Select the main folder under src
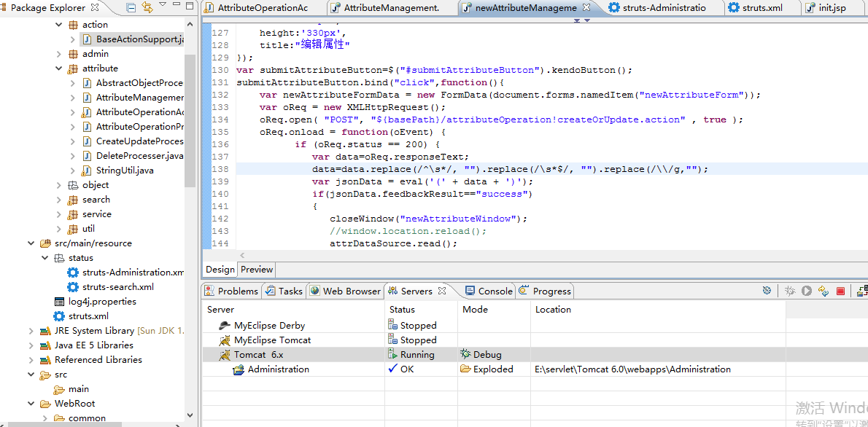Image resolution: width=868 pixels, height=427 pixels. (x=71, y=389)
